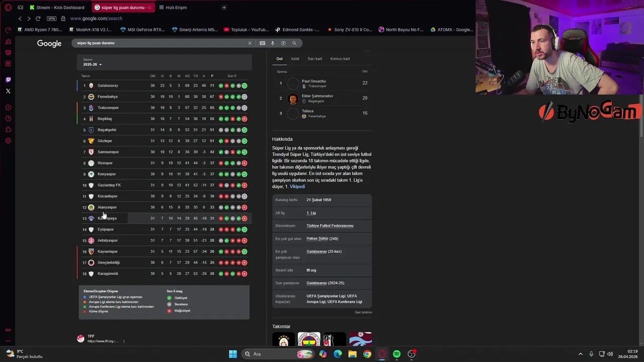Open Google Lens image search icon
This screenshot has width=644, height=362.
283,43
